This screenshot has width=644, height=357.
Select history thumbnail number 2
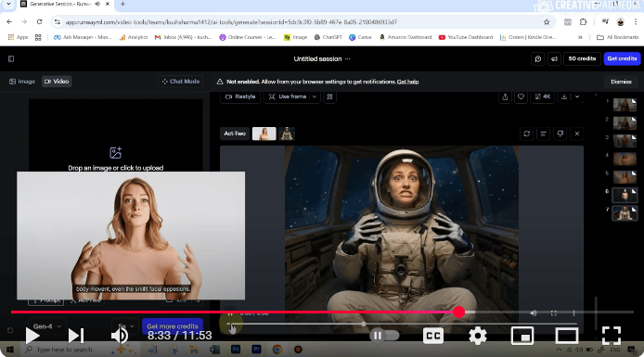(625, 122)
